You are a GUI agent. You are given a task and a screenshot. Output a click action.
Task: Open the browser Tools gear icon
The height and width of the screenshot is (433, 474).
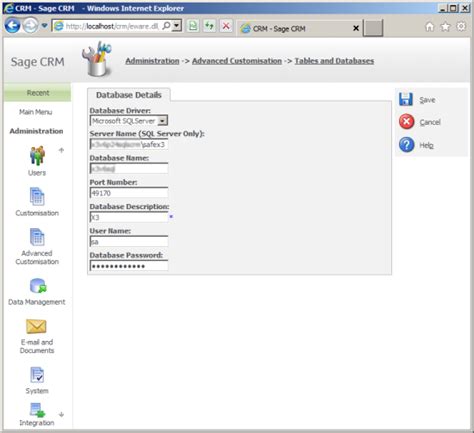click(x=461, y=26)
